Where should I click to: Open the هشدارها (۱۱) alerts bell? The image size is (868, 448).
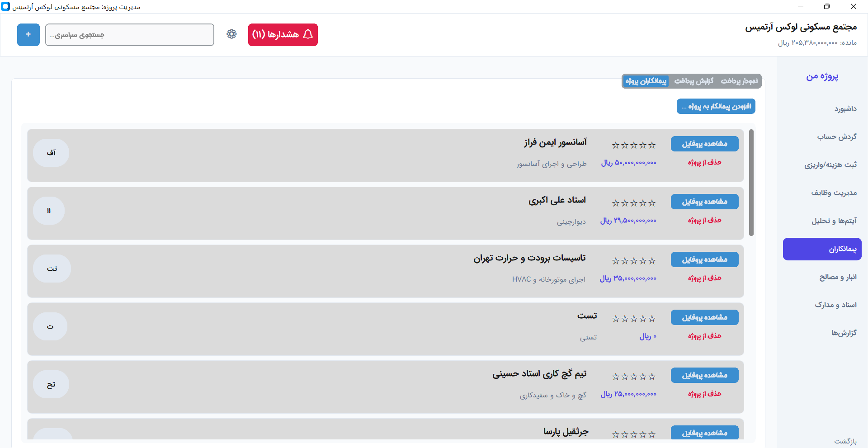[283, 35]
